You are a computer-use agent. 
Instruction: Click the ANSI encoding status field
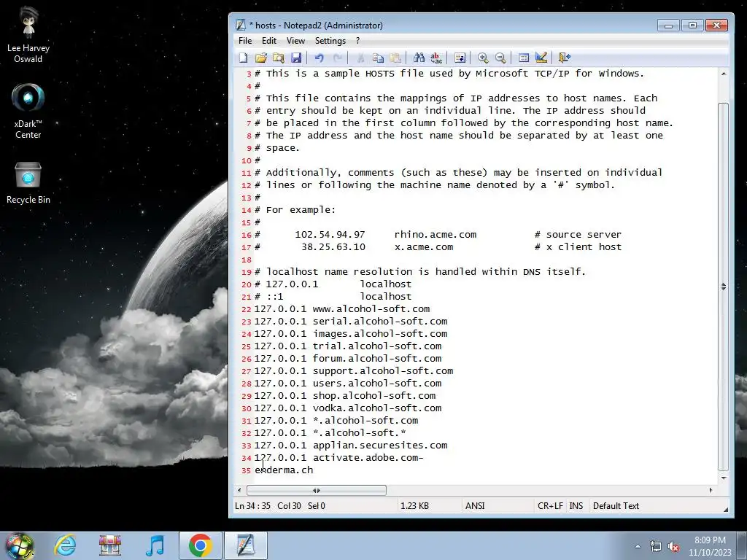[x=475, y=506]
